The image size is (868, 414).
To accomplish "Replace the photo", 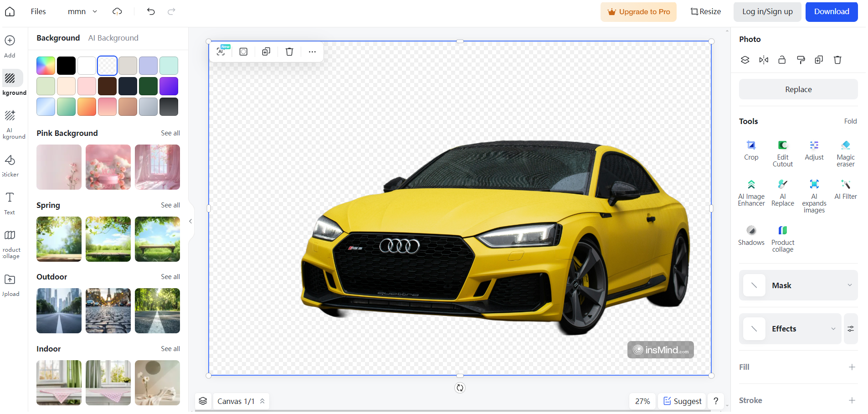I will [798, 89].
